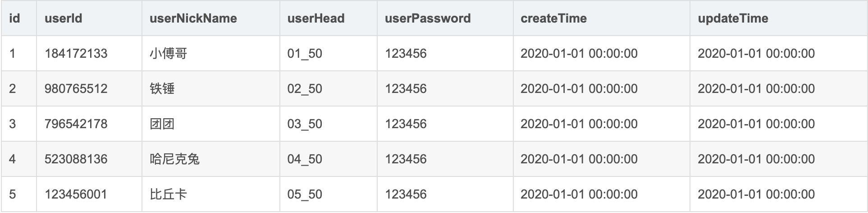This screenshot has height=213, width=868.
Task: Click the nickname cell 比丘卡
Action: click(168, 194)
